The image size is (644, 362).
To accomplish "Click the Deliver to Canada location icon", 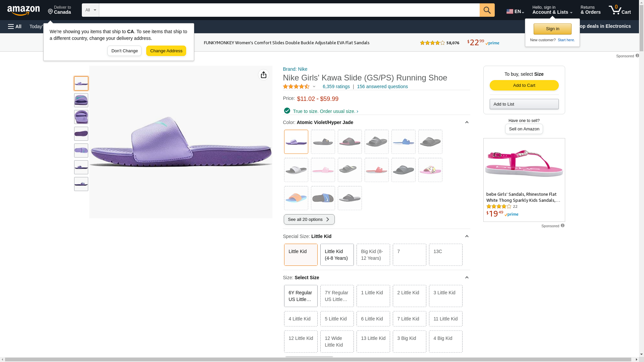I will tap(50, 12).
